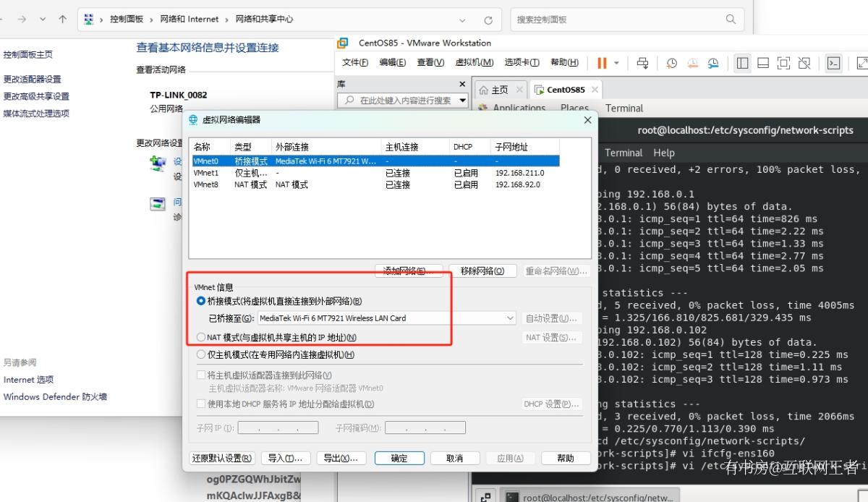Viewport: 868px width, 502px height.
Task: Click the troubleshoot problems icon in Control Panel
Action: click(x=158, y=204)
